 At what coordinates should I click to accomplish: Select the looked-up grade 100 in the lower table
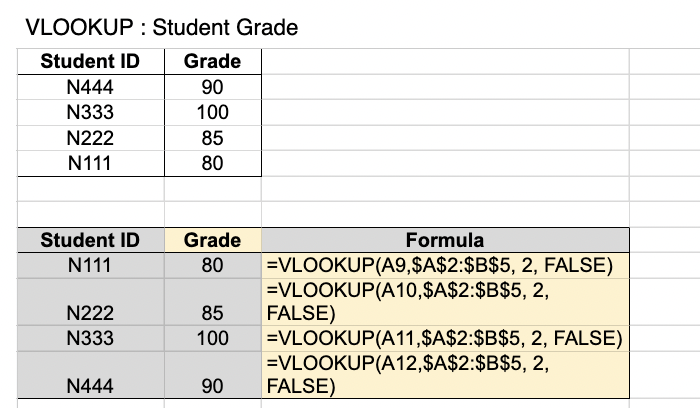click(212, 337)
